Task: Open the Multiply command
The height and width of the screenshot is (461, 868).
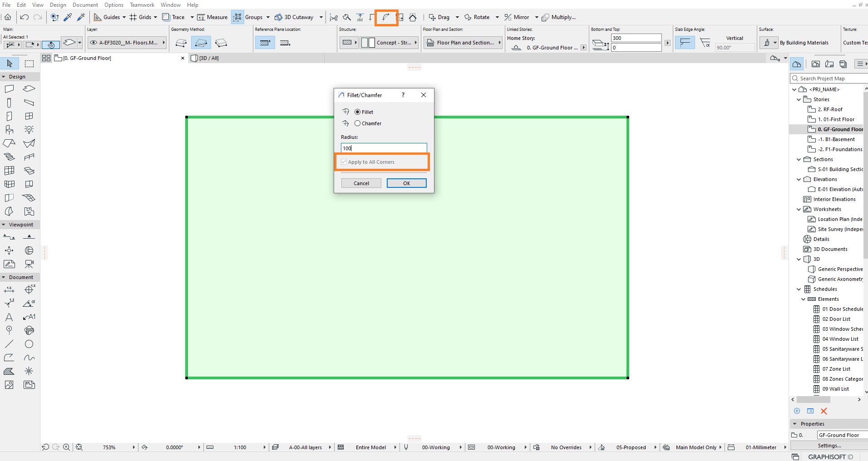Action: point(559,17)
